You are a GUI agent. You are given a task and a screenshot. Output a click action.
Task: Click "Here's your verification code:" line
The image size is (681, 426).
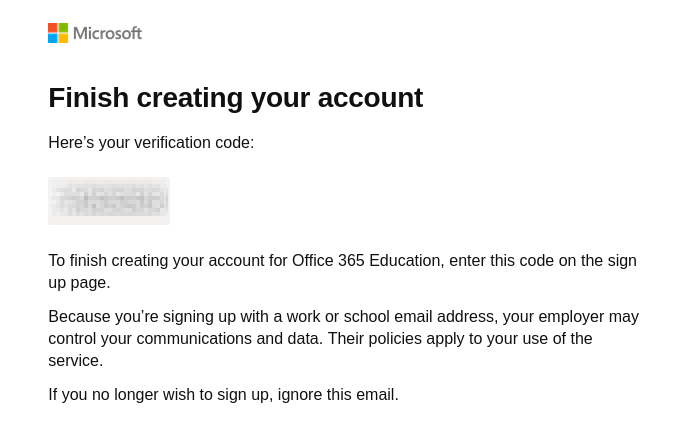coord(151,143)
